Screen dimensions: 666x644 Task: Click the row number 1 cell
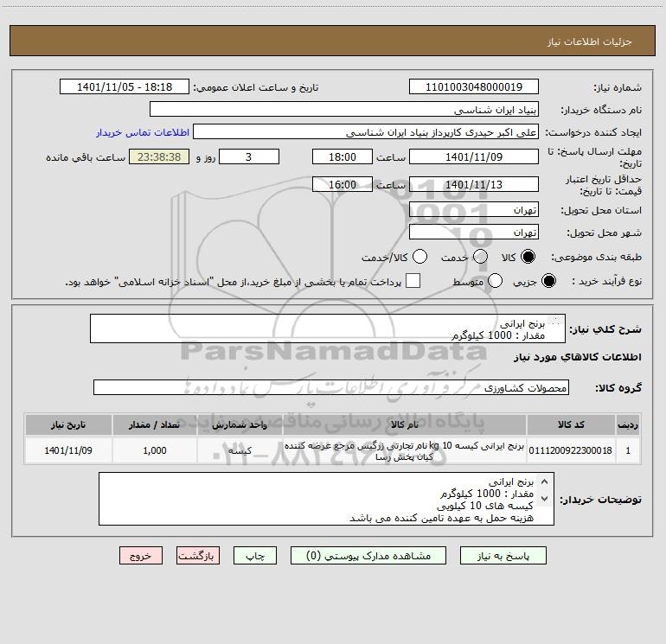click(x=628, y=450)
